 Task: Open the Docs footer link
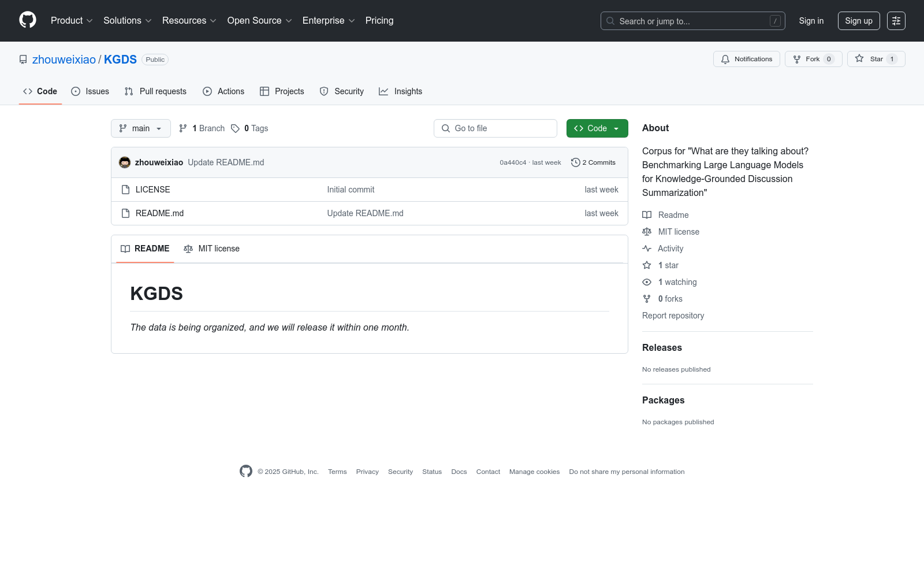[459, 472]
